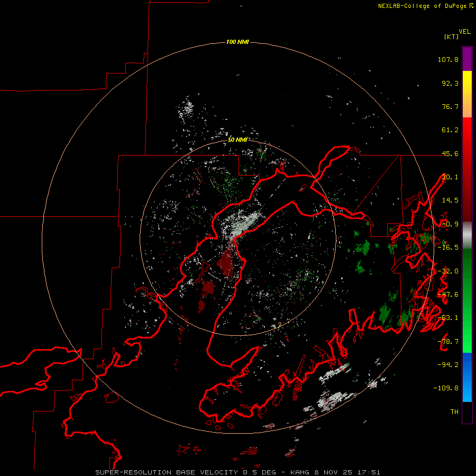Click the 100 NMI range ring label
Screen dimensions: 476x476
point(237,42)
